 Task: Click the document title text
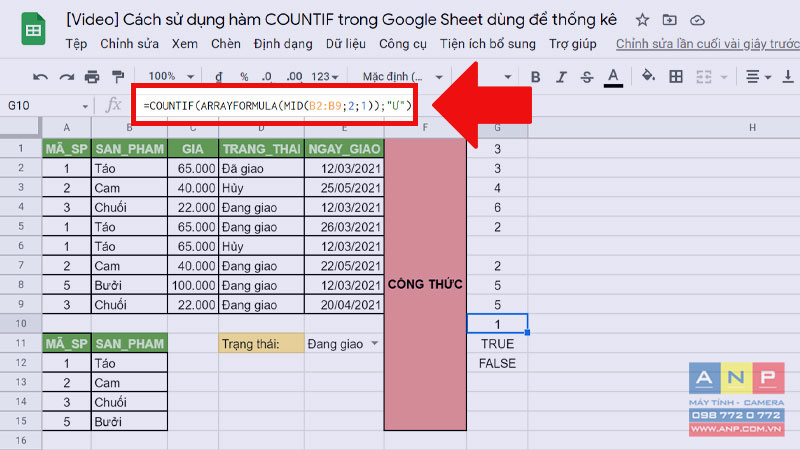341,19
